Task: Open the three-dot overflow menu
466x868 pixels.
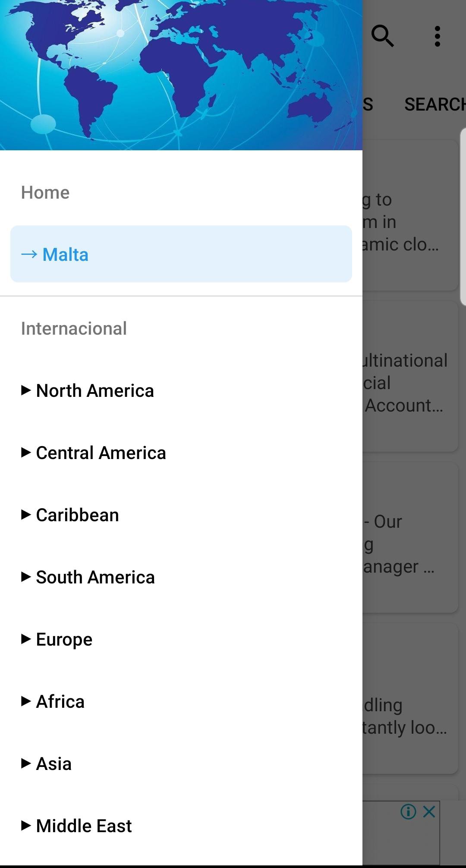Action: pyautogui.click(x=438, y=36)
